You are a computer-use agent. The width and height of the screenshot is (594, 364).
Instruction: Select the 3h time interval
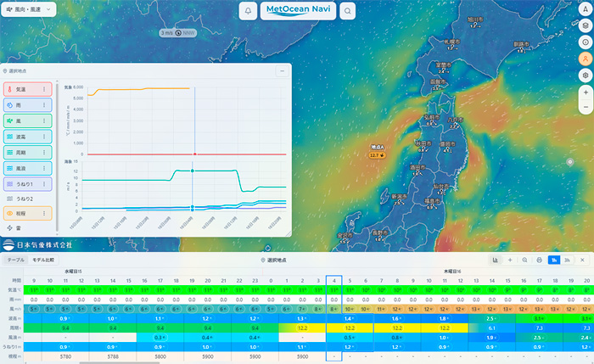point(567,260)
